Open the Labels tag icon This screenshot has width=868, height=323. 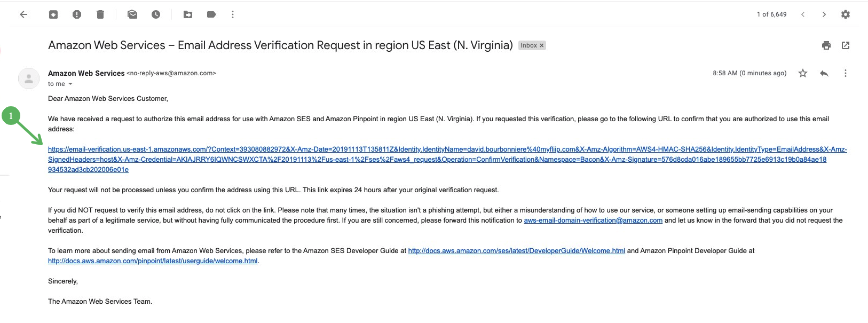tap(211, 14)
